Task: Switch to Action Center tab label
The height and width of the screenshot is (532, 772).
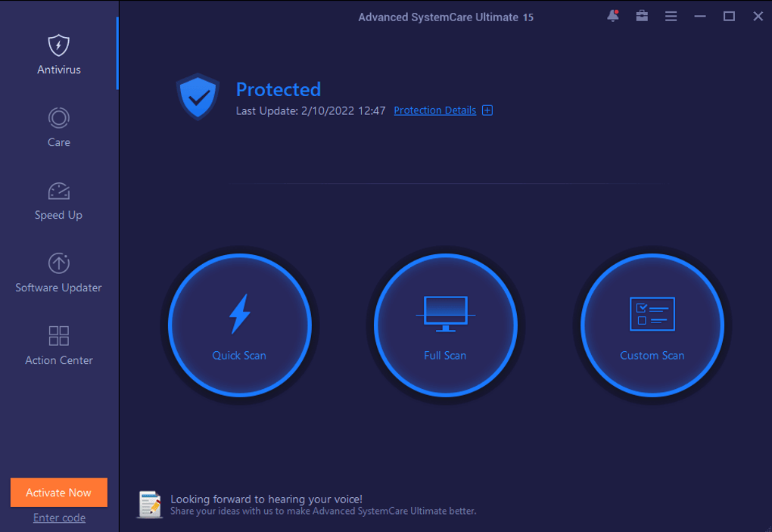Action: [58, 360]
